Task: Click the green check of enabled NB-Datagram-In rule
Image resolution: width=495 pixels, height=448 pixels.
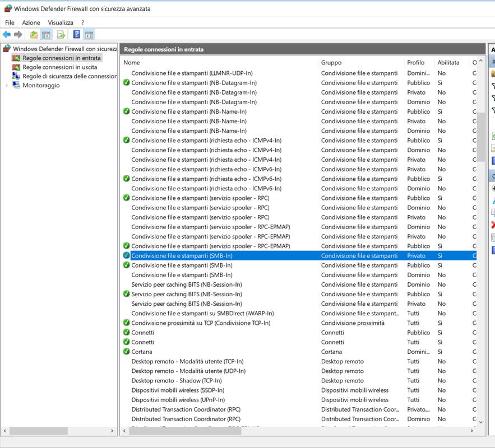Action: 127,82
